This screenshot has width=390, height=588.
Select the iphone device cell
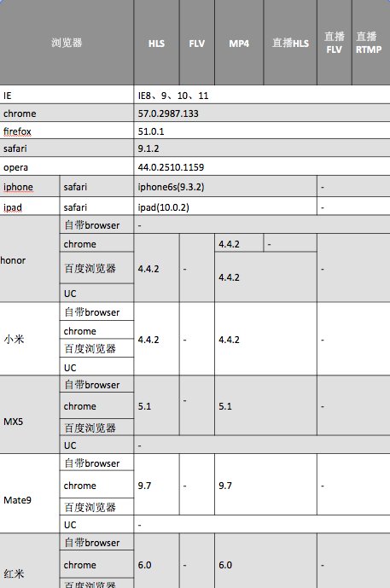(30, 187)
